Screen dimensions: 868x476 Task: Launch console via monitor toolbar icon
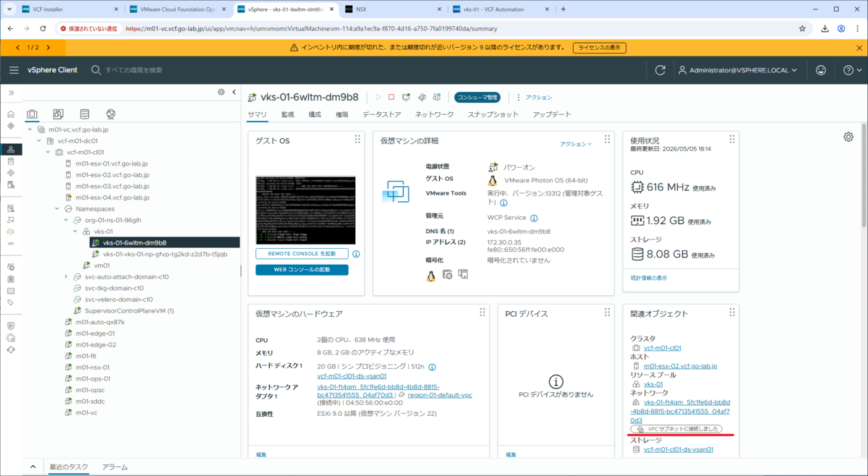(x=407, y=97)
